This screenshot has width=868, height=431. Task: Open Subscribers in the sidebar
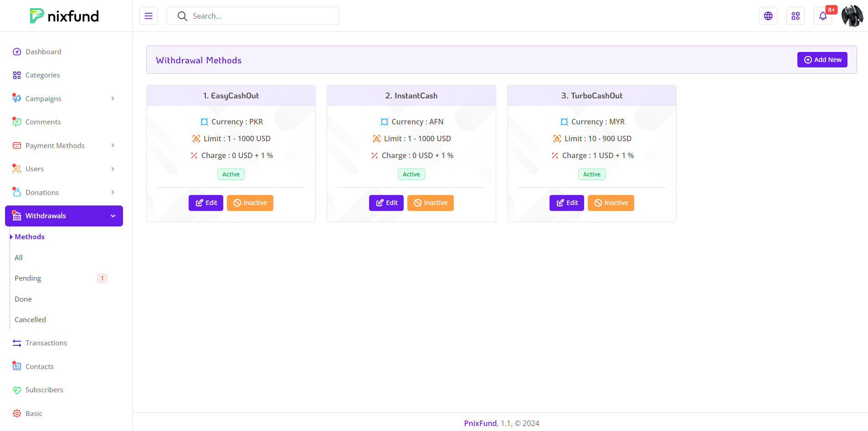click(x=44, y=390)
